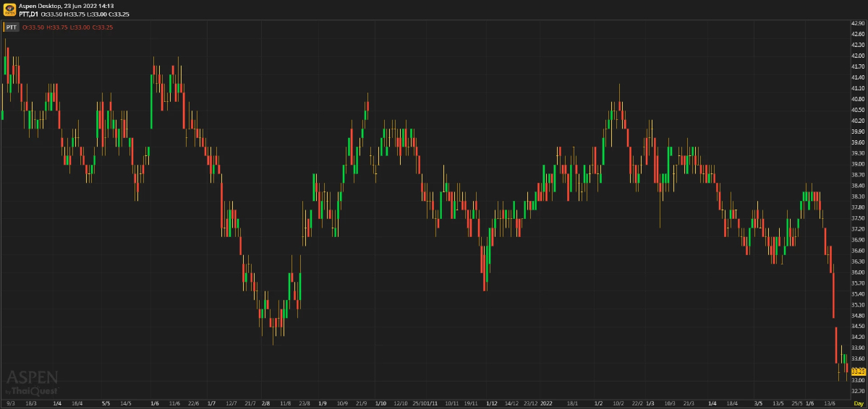Click the 21/9 date on the time axis
This screenshot has width=868, height=409.
(362, 402)
